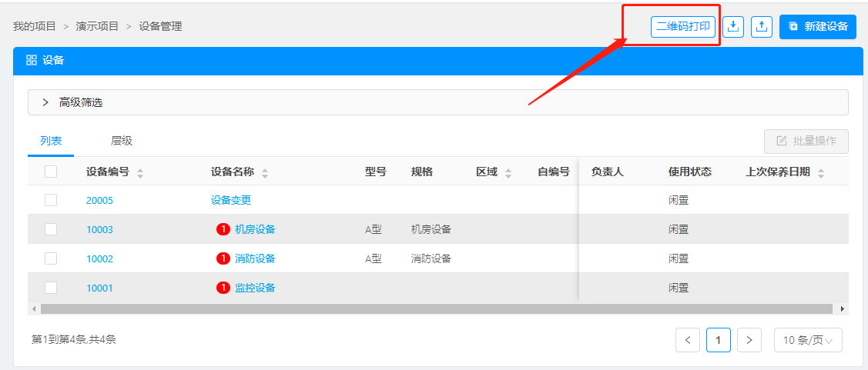Image resolution: width=868 pixels, height=370 pixels.
Task: Click 新建设备 to add a device
Action: pos(817,26)
